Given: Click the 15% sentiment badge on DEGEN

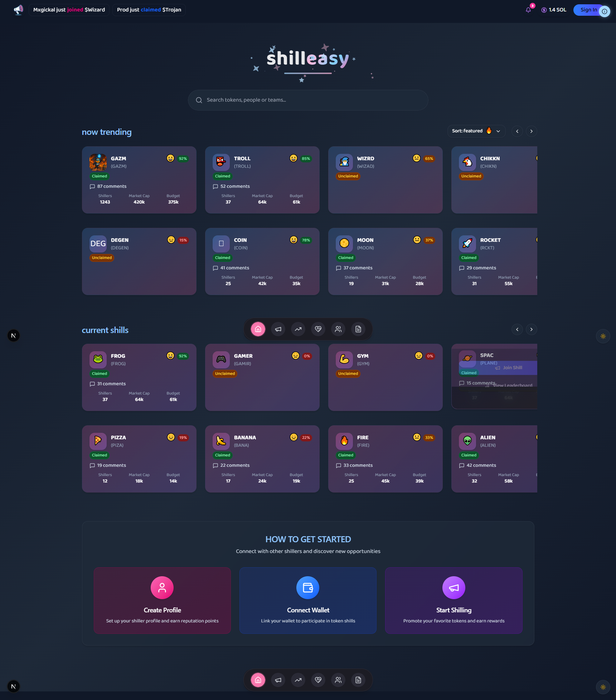Looking at the screenshot, I should coord(183,240).
